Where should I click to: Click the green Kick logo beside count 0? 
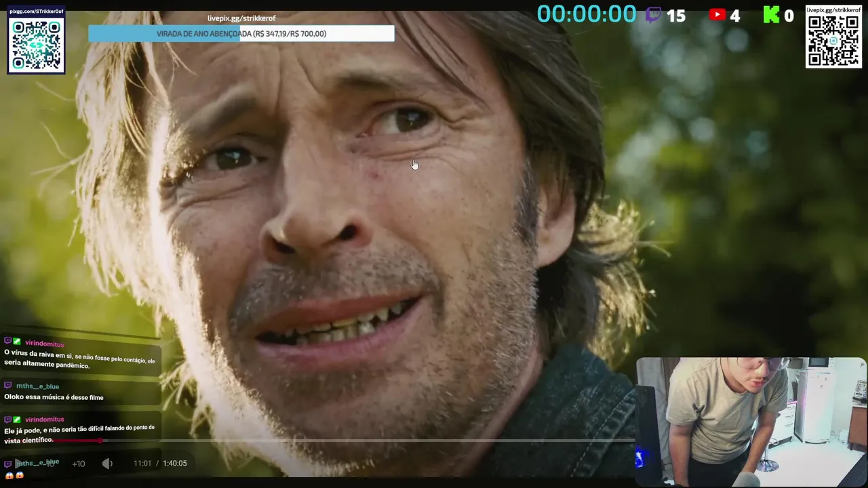[x=771, y=15]
